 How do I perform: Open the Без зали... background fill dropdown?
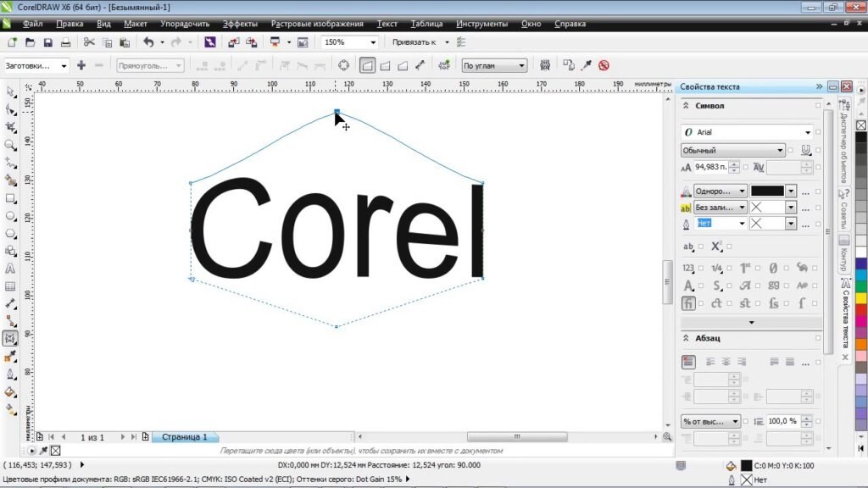tap(721, 207)
